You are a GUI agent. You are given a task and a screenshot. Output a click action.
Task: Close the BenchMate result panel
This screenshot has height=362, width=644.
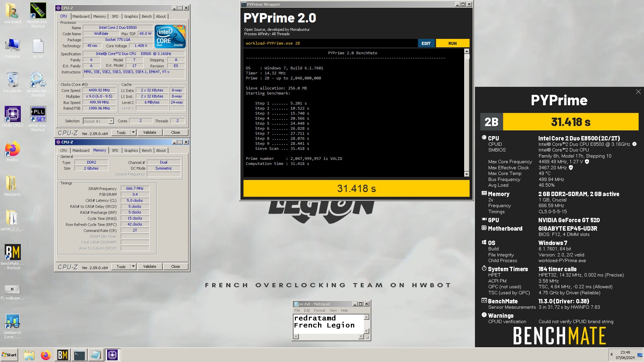(x=638, y=92)
